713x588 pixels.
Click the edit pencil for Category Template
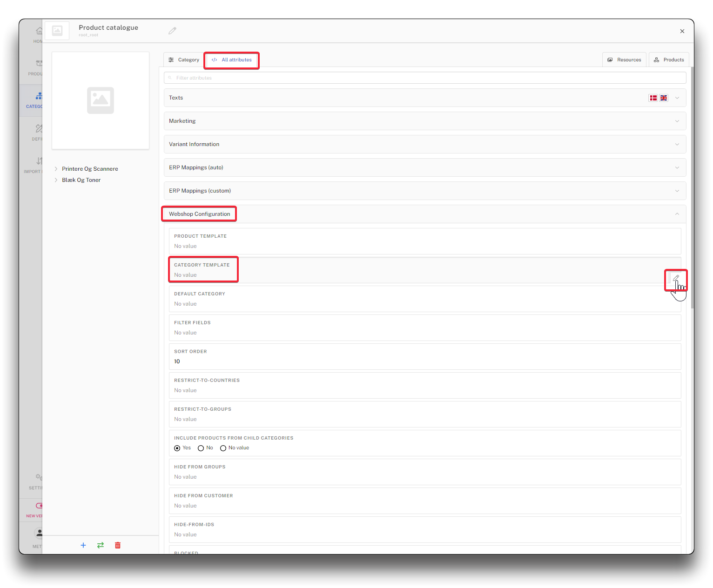click(x=676, y=278)
